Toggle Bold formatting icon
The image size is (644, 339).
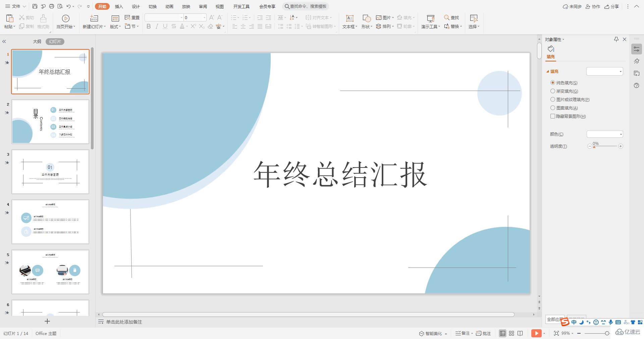pos(149,26)
